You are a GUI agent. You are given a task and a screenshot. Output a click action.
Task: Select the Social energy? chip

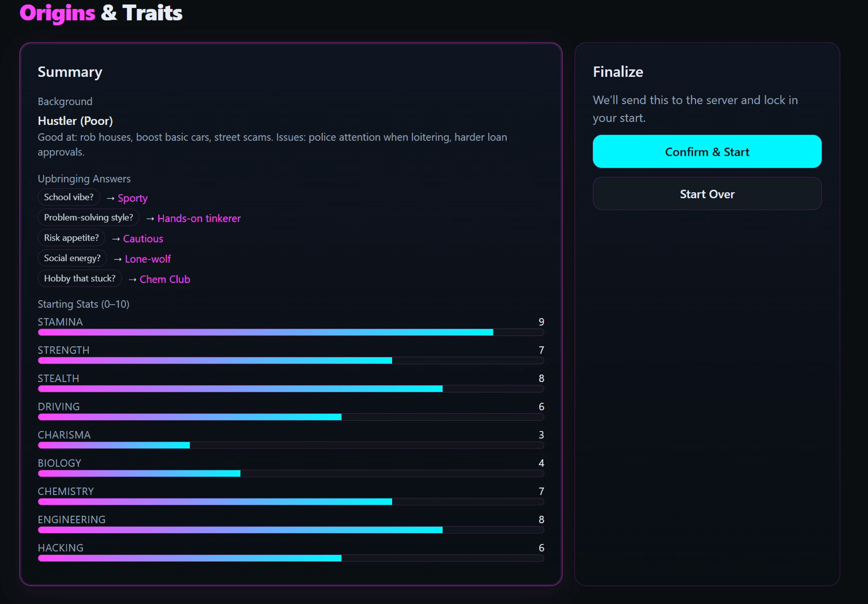[x=72, y=258]
